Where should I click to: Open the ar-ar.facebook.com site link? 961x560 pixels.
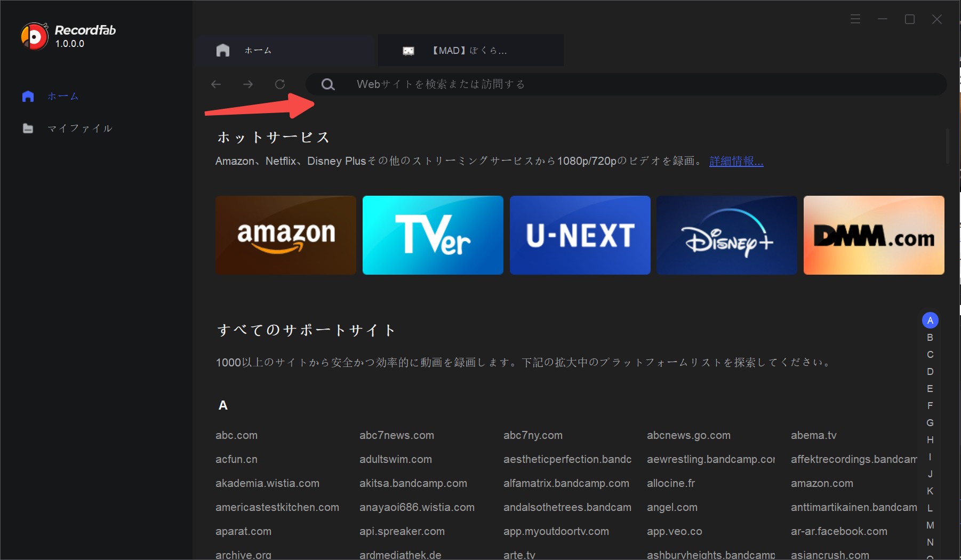tap(839, 531)
